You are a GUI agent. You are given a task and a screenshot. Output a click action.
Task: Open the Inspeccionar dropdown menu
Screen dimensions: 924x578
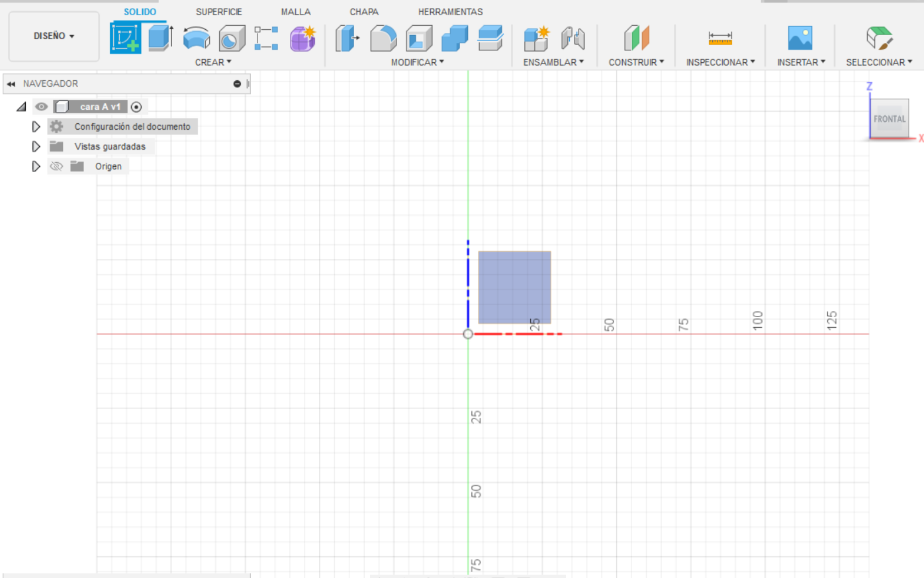click(721, 62)
